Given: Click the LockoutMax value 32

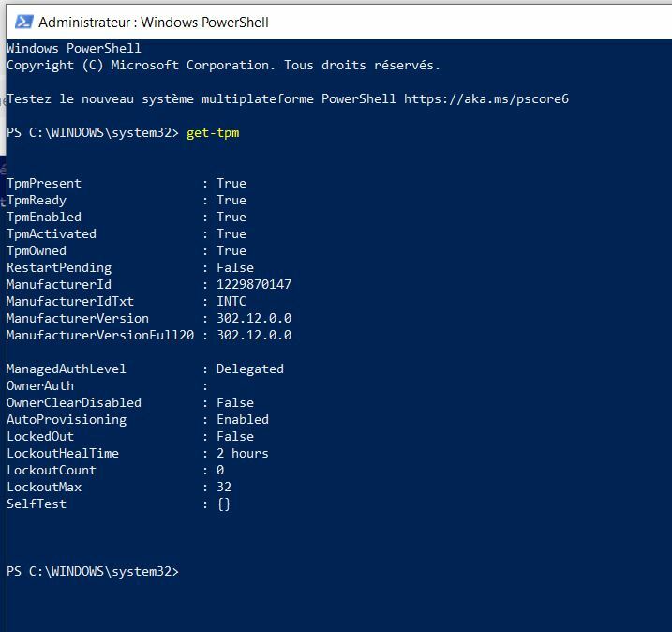Looking at the screenshot, I should click(224, 487).
